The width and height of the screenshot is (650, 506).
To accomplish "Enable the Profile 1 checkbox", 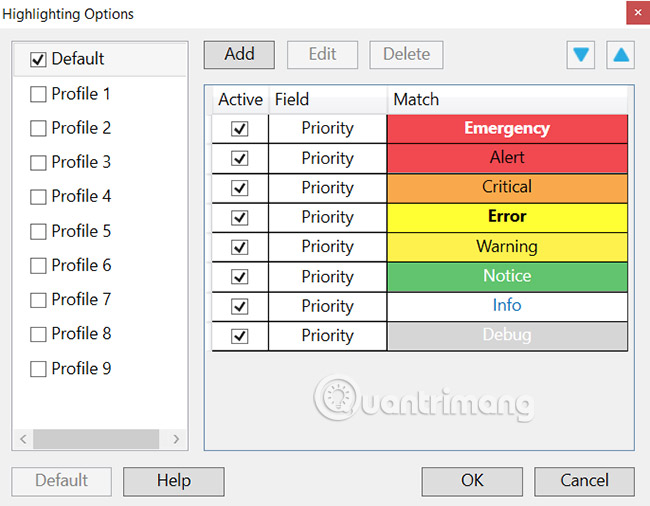I will click(x=39, y=94).
